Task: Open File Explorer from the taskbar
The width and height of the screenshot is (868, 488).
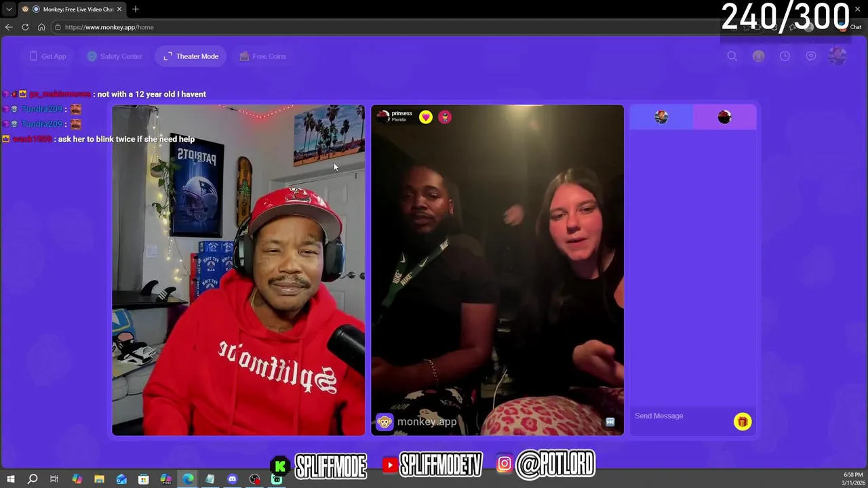Action: click(x=99, y=479)
